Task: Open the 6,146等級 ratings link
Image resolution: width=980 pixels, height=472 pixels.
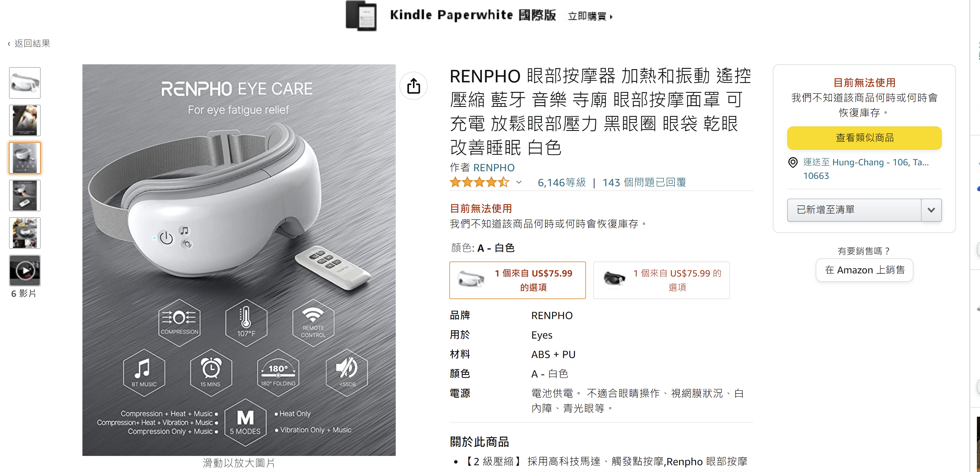Action: (x=561, y=183)
